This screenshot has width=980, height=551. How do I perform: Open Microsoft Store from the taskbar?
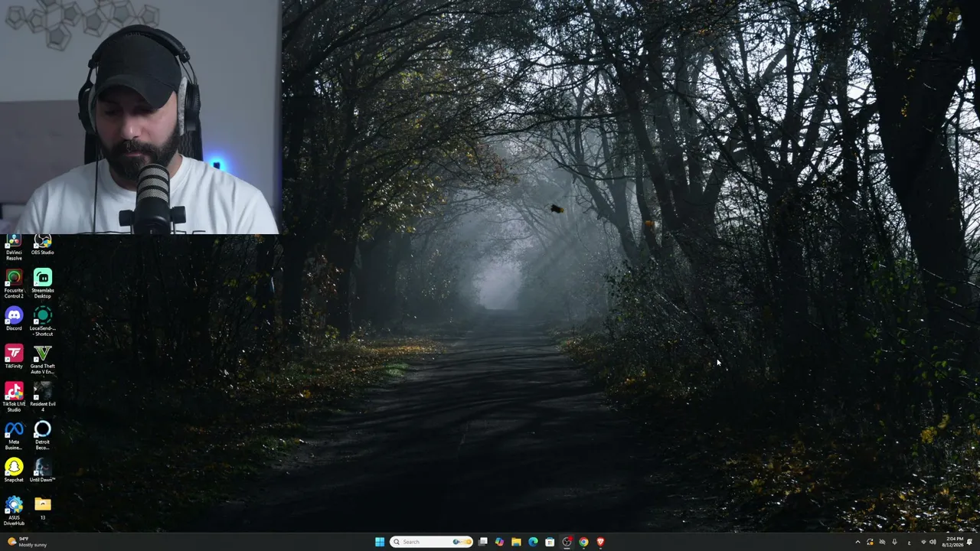550,542
